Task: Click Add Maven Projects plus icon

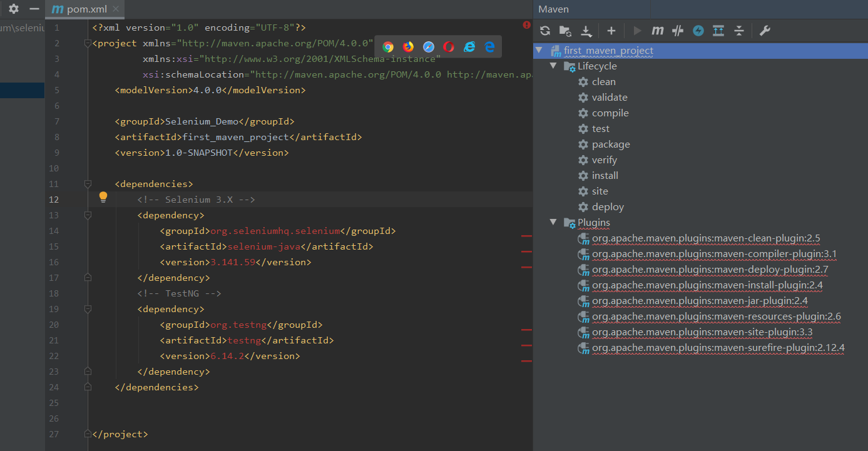Action: 611,31
